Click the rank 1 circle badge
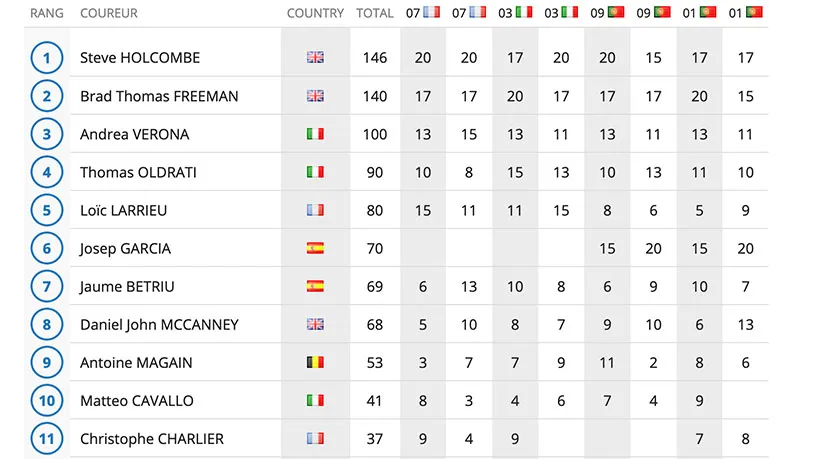The image size is (840, 459). click(47, 58)
